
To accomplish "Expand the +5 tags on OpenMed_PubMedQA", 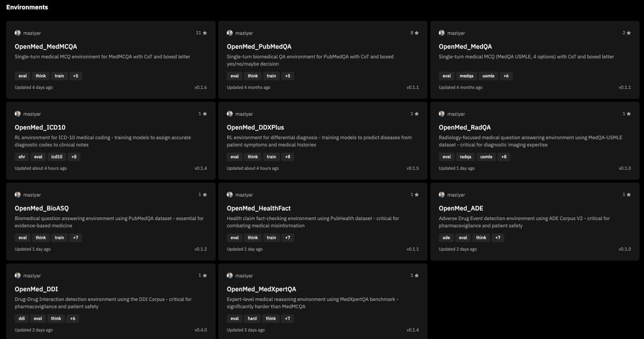I will coord(287,76).
